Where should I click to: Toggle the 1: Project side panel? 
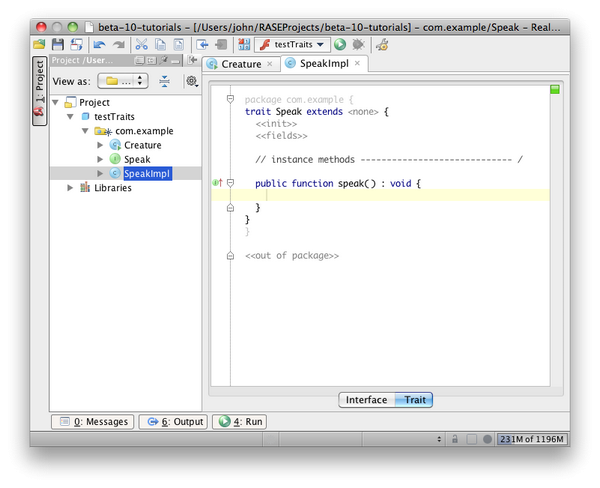39,90
